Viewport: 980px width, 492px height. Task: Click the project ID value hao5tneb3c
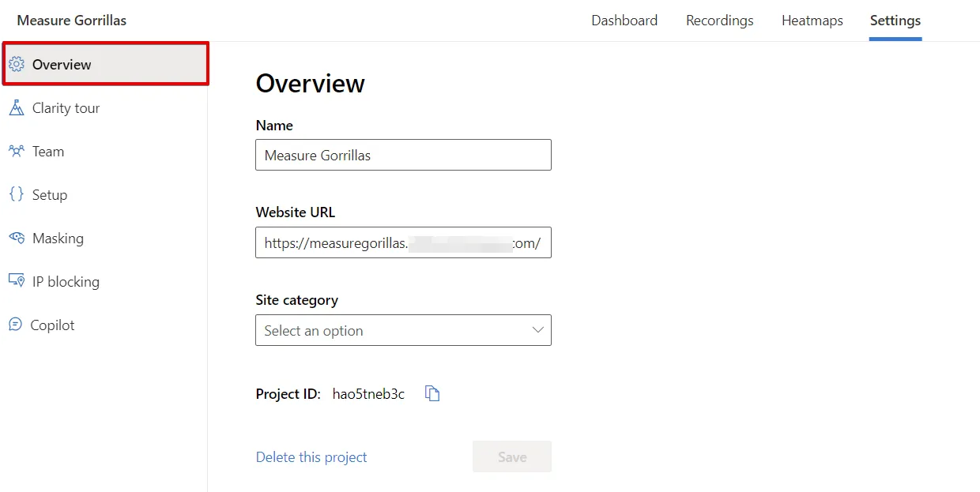tap(368, 394)
